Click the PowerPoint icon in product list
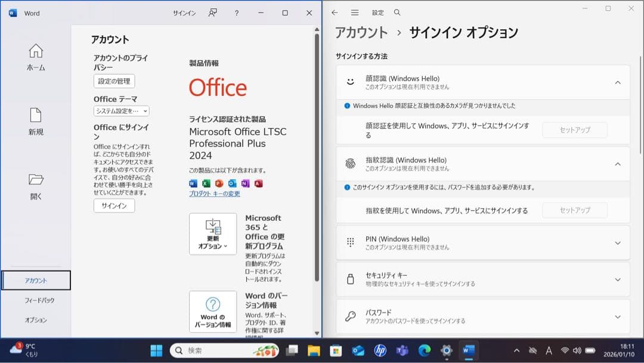This screenshot has height=363, width=644. [x=219, y=183]
